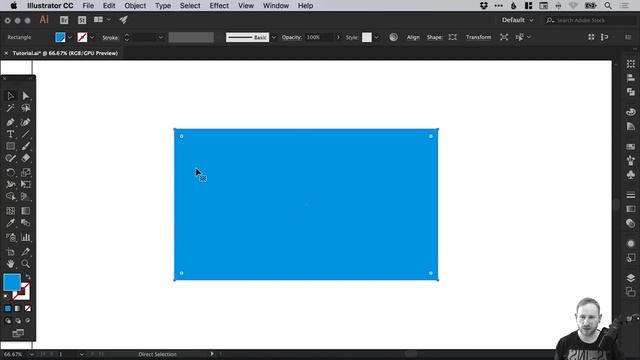This screenshot has width=640, height=360.
Task: Select the Column Graph tool
Action: point(25,237)
